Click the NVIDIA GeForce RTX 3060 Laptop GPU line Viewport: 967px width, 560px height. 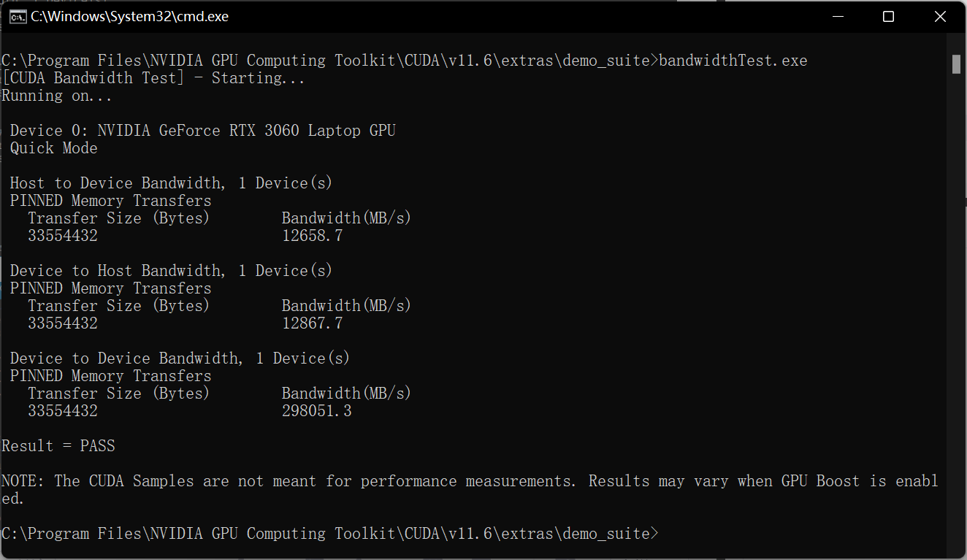[x=203, y=131]
